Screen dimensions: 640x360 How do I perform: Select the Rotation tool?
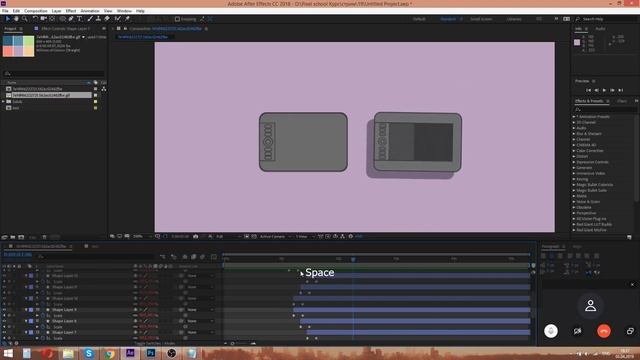(35, 19)
